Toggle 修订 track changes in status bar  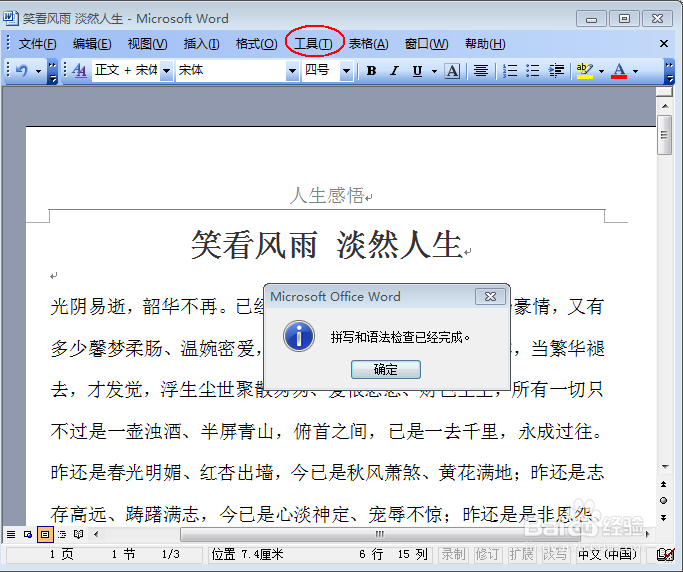(487, 554)
